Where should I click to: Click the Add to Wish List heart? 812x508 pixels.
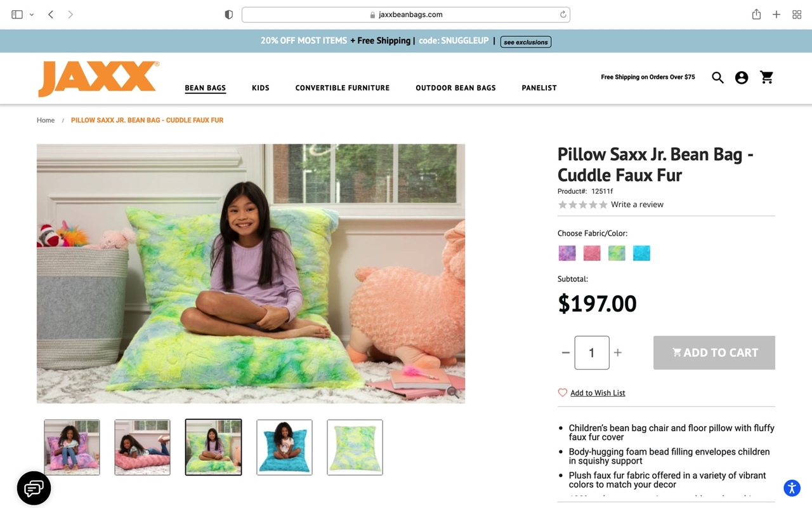click(x=562, y=392)
